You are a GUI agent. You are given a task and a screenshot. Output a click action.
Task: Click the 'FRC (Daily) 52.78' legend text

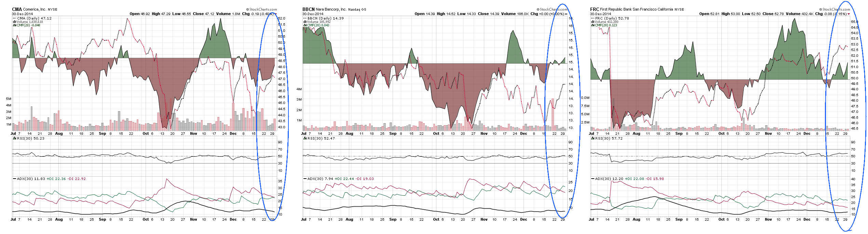pyautogui.click(x=612, y=18)
